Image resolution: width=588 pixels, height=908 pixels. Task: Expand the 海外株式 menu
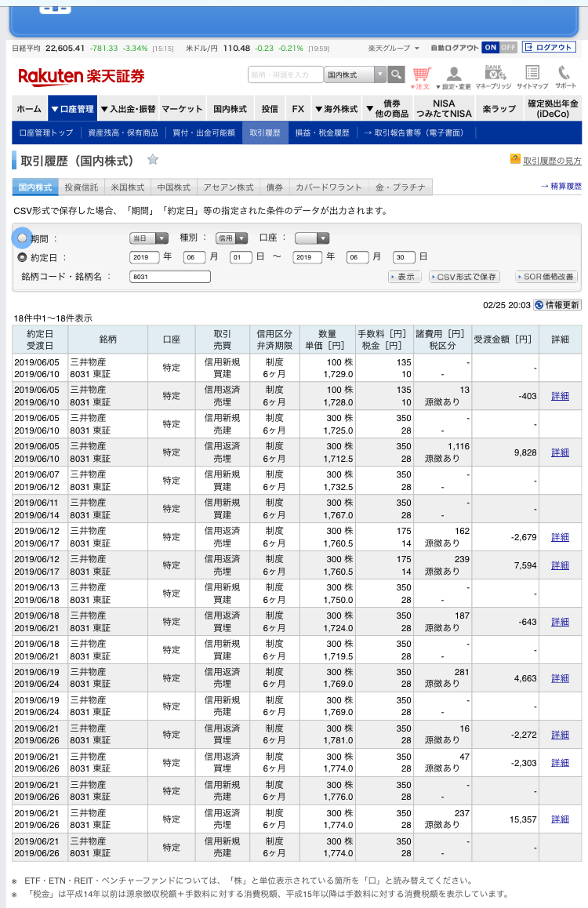click(x=336, y=108)
